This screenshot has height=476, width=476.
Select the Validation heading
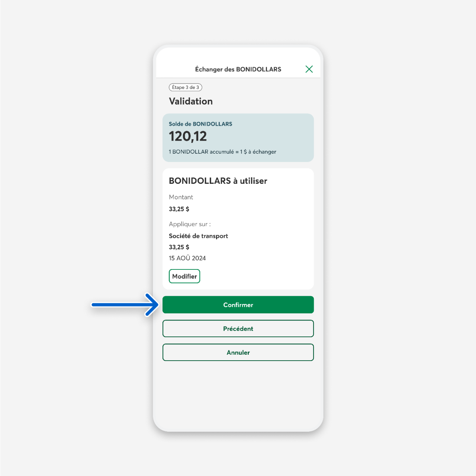(x=191, y=101)
